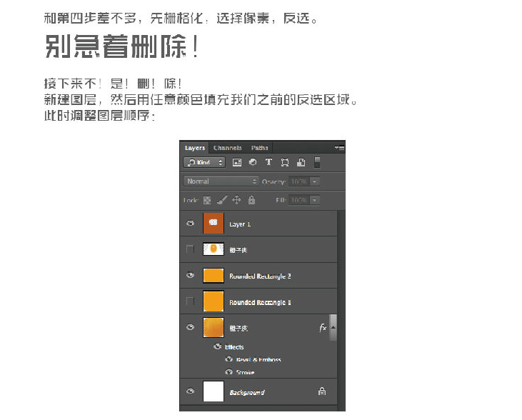The image size is (522, 420).
Task: Toggle visibility of all Effects
Action: coord(217,346)
